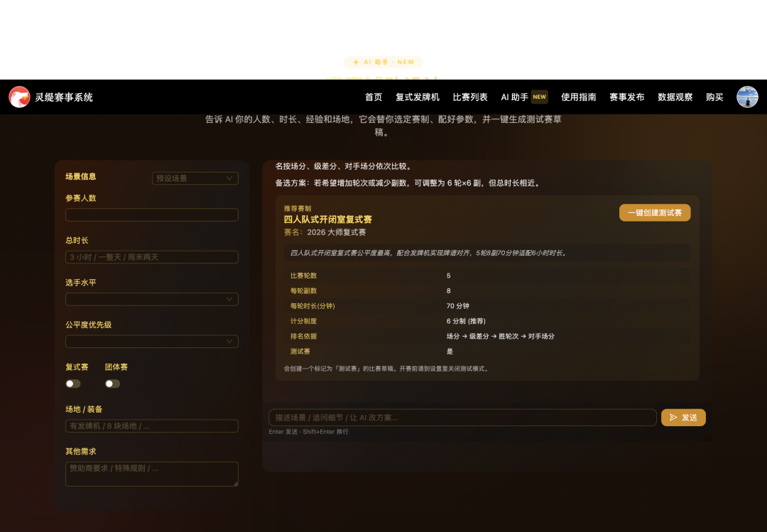The width and height of the screenshot is (767, 532).
Task: Focus the 其他需求 text area
Action: pos(152,474)
